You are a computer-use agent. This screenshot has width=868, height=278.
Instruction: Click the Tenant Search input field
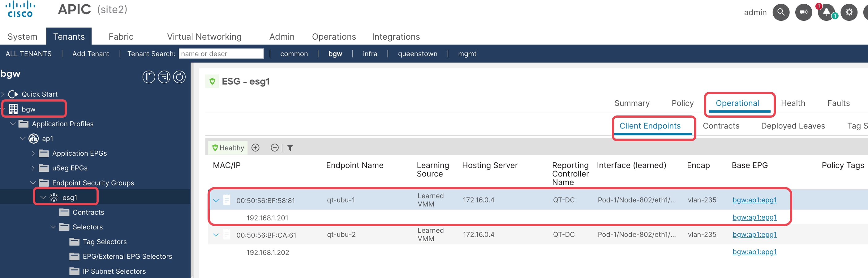click(221, 54)
